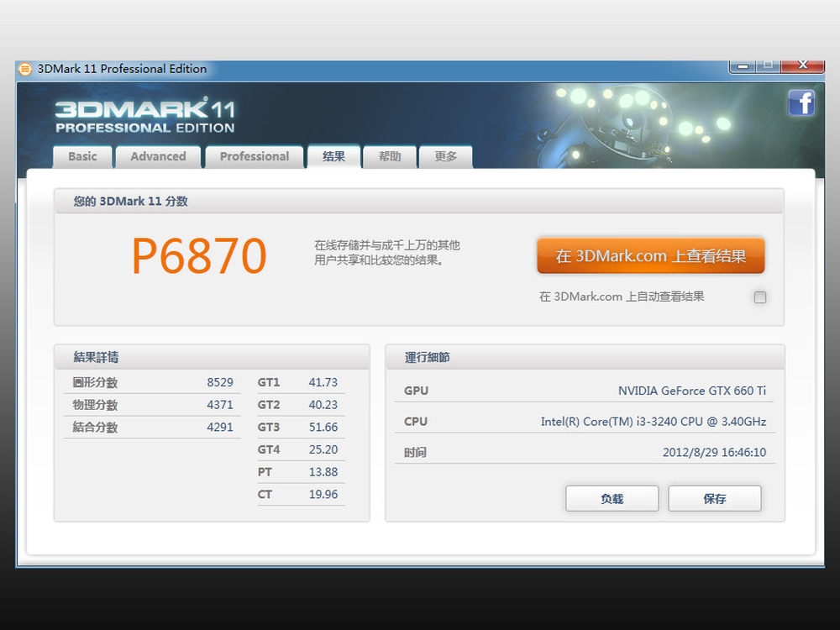Select the 结果 results tab

click(x=333, y=156)
